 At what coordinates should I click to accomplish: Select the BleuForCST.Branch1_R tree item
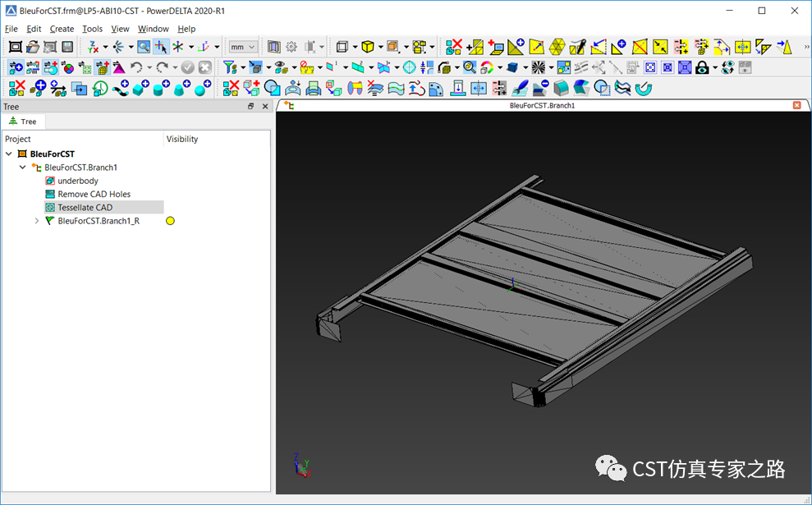(x=99, y=221)
